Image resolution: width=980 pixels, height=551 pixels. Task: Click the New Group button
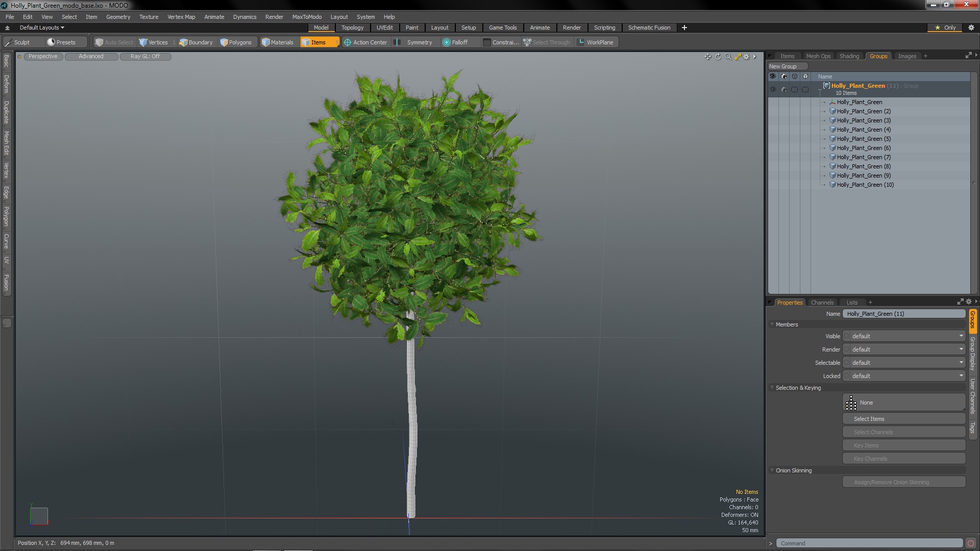pyautogui.click(x=786, y=66)
